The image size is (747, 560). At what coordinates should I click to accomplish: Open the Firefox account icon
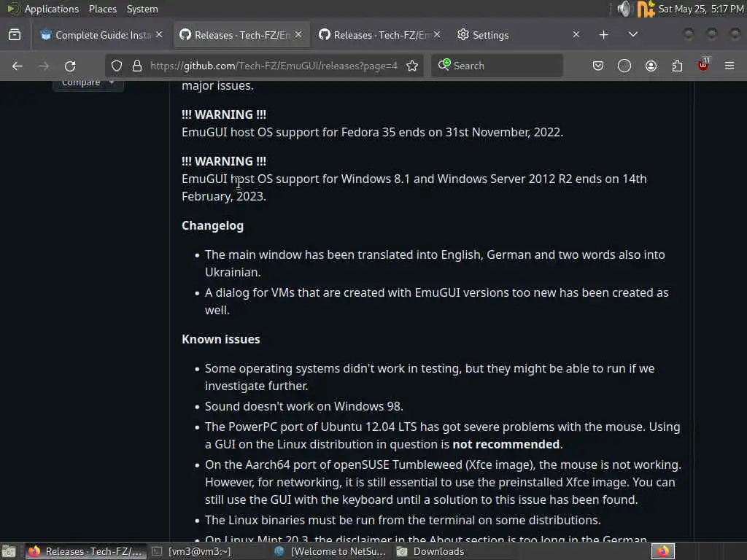coord(651,66)
